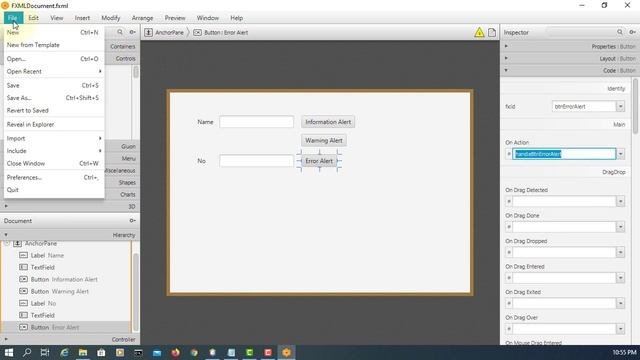Choose New from the File menu
Viewport: 640px width, 360px height.
coord(54,32)
